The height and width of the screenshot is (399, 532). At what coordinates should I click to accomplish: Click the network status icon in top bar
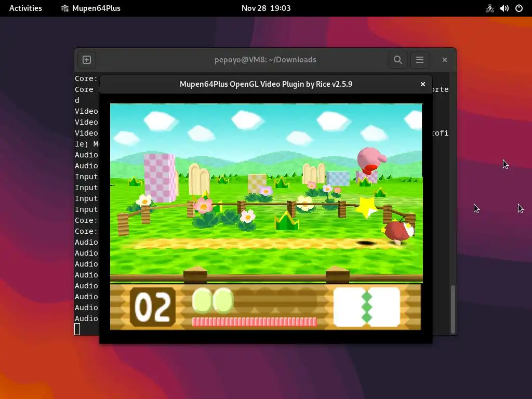pos(489,8)
